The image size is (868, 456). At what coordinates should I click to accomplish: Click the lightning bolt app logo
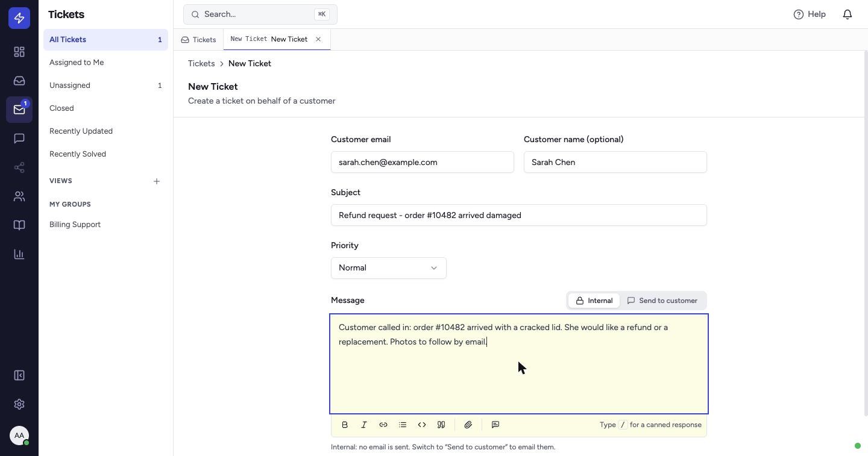(19, 18)
